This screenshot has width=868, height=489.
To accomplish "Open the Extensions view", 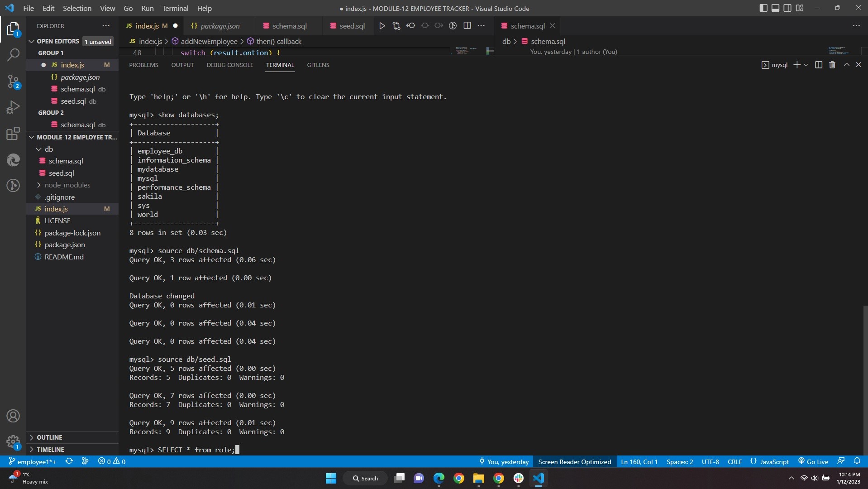I will click(13, 133).
